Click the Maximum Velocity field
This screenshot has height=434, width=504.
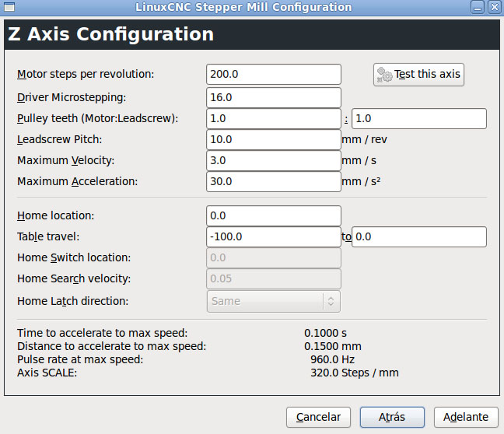[x=274, y=160]
